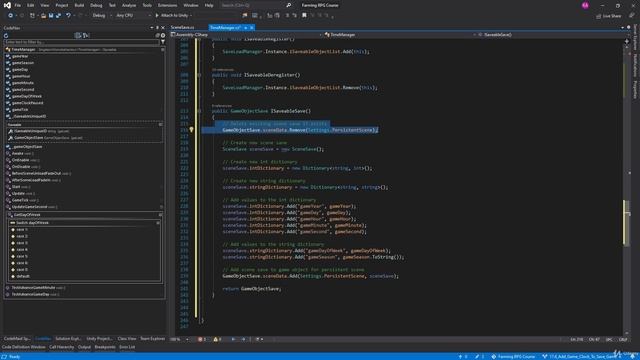Select gameClockPaused in the Spade tree

(x=27, y=103)
